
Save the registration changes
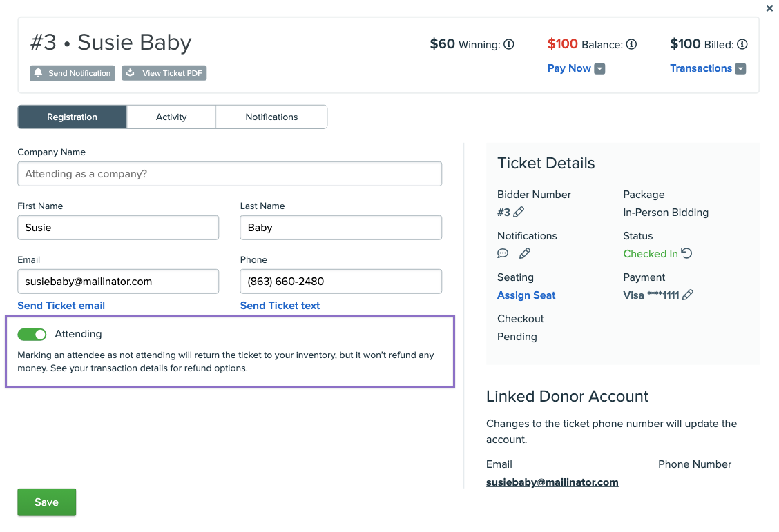point(47,502)
